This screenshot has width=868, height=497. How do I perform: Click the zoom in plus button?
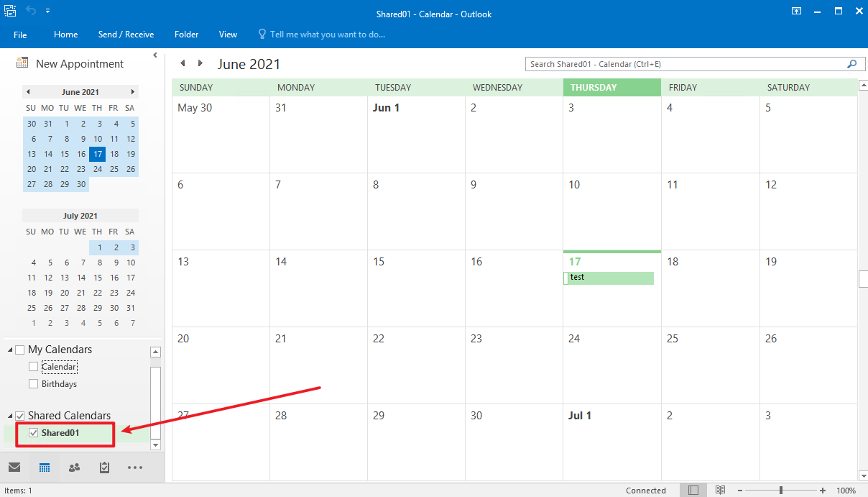tap(822, 491)
